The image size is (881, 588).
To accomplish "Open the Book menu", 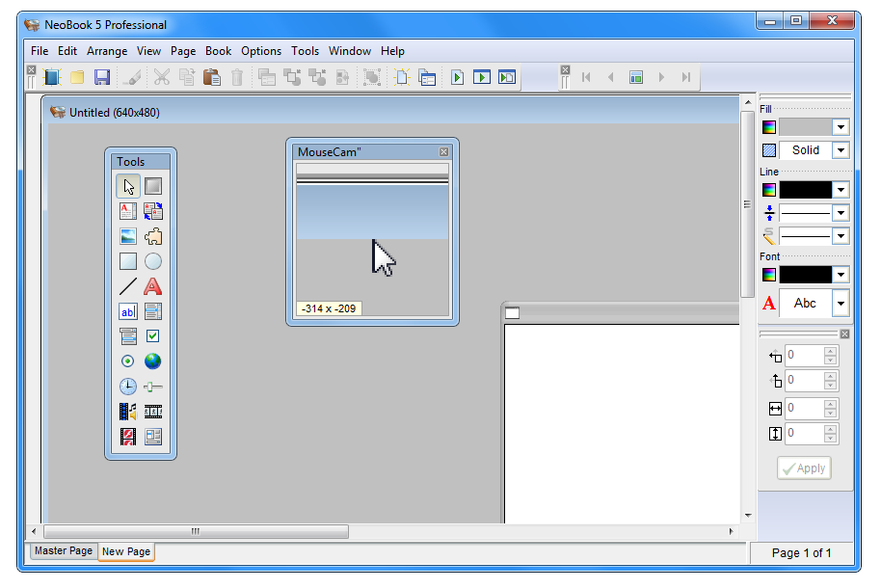I will (219, 51).
